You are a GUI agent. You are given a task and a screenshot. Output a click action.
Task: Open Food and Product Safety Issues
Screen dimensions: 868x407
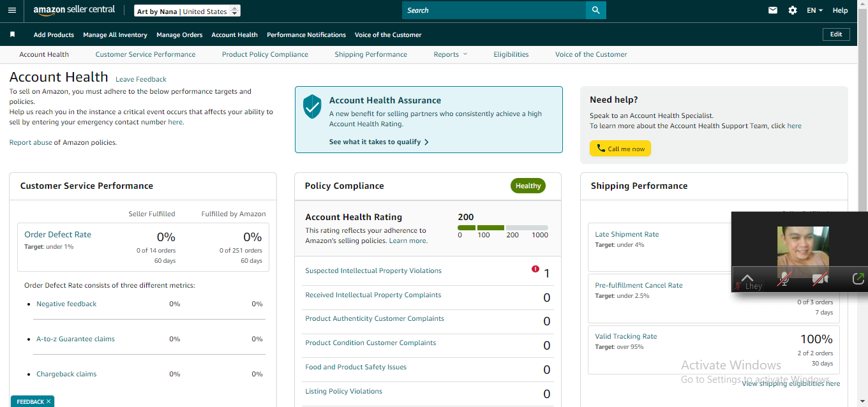pyautogui.click(x=355, y=367)
